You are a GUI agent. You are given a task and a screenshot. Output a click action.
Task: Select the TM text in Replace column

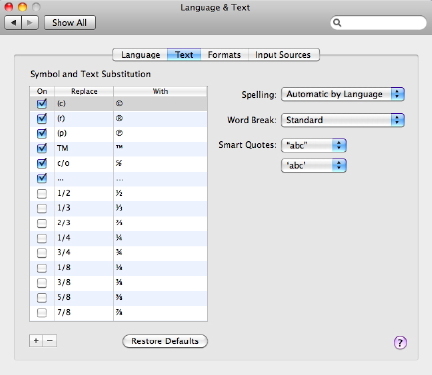tap(62, 148)
